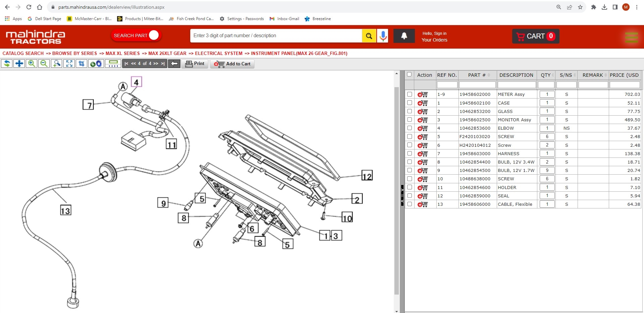Click the green ruler measurement icon
The width and height of the screenshot is (644, 313).
113,64
